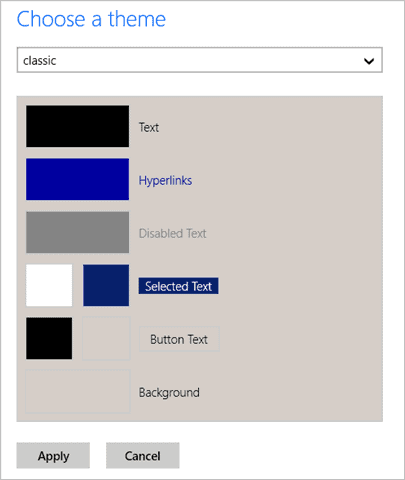405x480 pixels.
Task: Click the Disabled Text preview label
Action: (x=172, y=233)
